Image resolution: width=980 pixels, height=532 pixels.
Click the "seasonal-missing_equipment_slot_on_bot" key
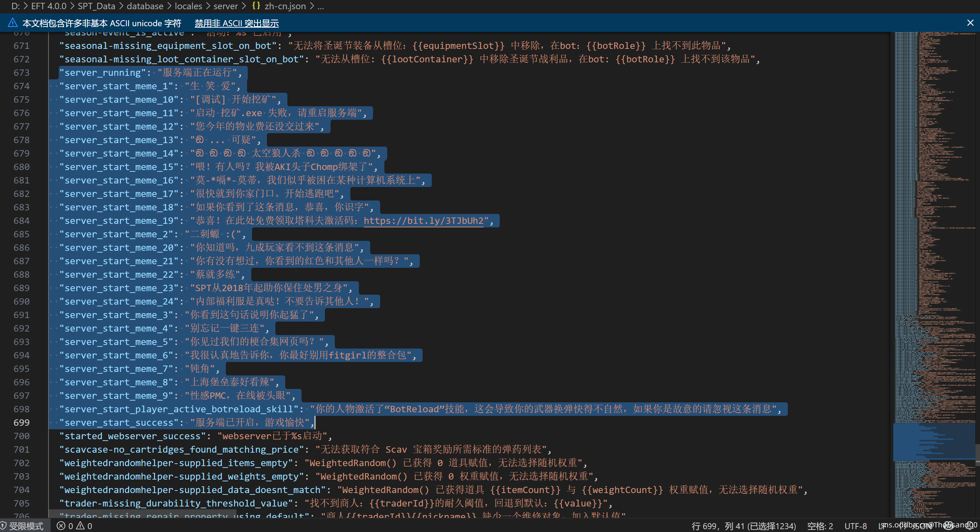point(168,46)
